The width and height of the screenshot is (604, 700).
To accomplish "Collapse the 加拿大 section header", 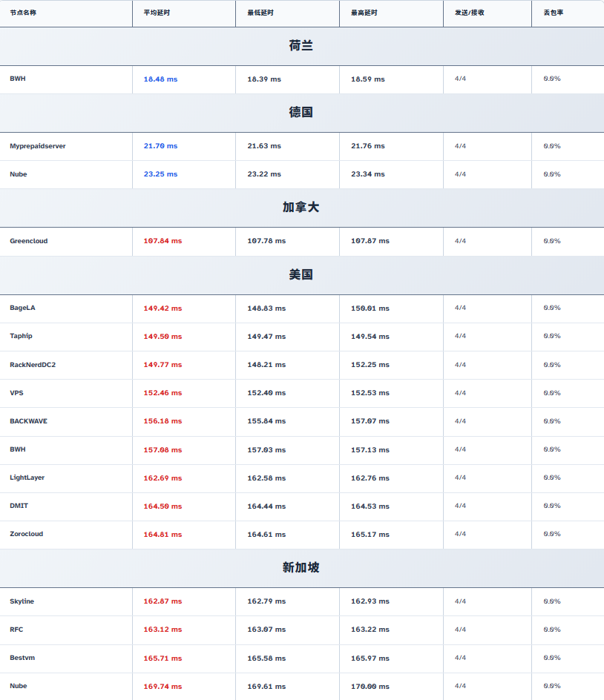I will point(301,208).
